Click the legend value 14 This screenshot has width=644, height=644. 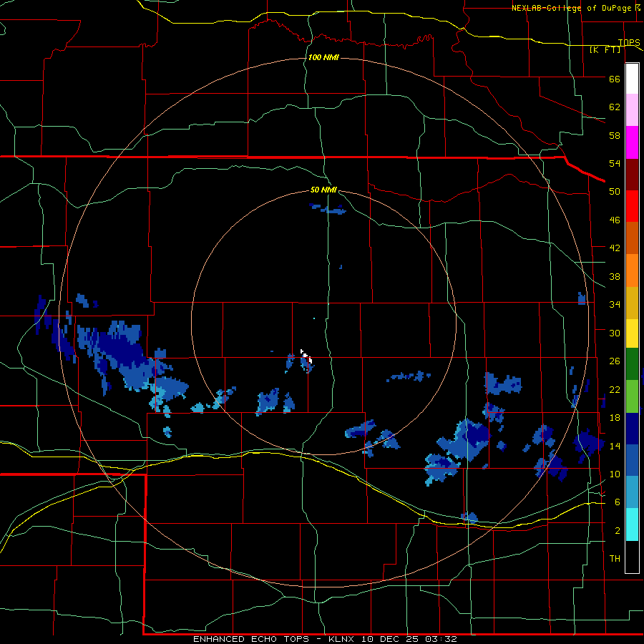click(615, 446)
